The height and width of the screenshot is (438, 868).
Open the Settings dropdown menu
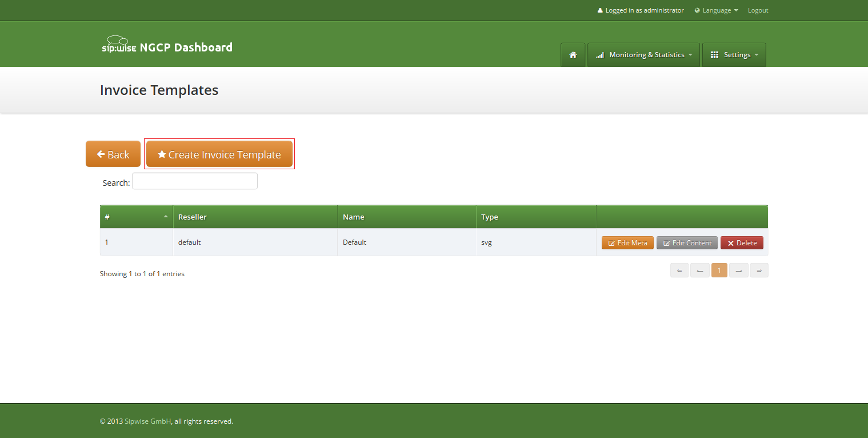pos(734,54)
